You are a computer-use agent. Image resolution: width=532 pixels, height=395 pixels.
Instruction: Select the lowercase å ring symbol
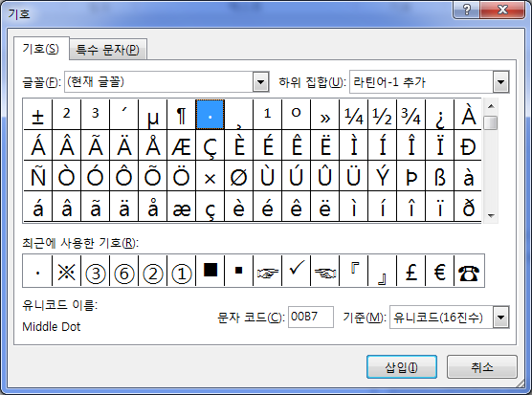coord(152,207)
